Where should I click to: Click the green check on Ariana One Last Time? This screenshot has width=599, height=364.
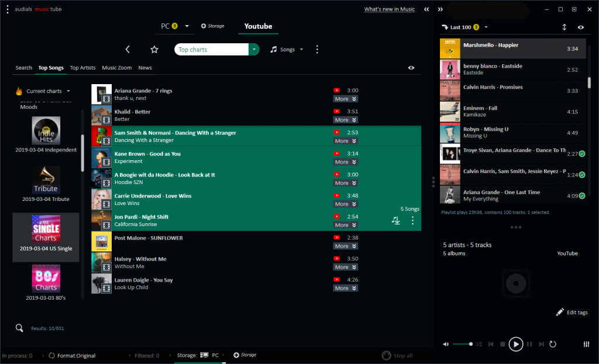point(582,196)
